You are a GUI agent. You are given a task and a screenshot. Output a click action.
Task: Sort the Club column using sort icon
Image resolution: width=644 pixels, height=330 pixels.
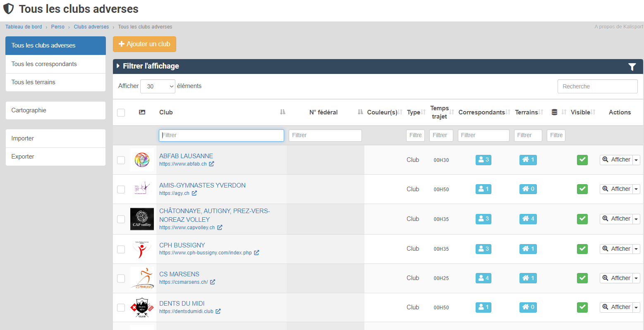coord(282,112)
